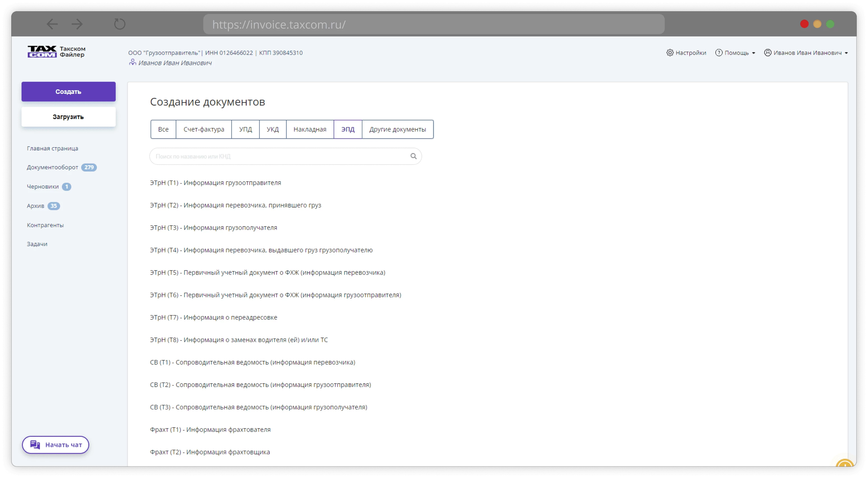The width and height of the screenshot is (868, 478).
Task: Open the Другие документы tab
Action: coord(397,129)
